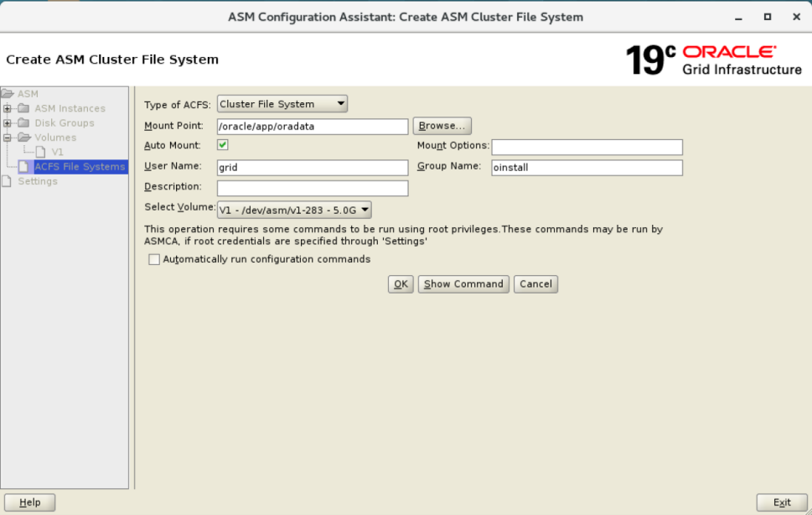Disable the Auto Mount checkbox
This screenshot has width=812, height=515.
click(223, 145)
